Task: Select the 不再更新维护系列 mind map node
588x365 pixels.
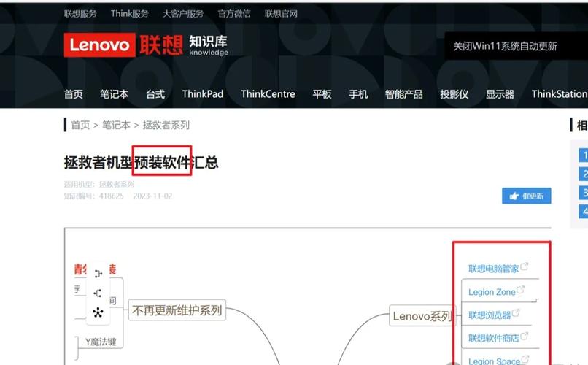Action: [x=177, y=310]
